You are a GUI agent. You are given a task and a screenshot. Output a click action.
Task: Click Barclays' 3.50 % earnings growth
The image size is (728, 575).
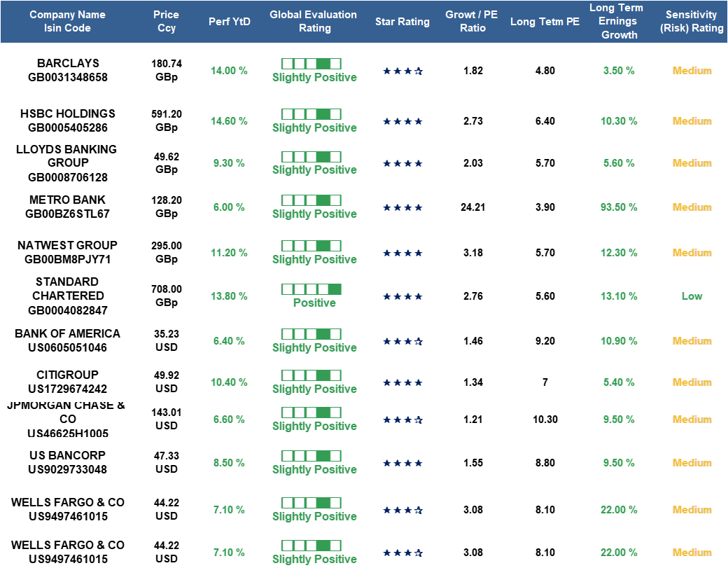[x=619, y=71]
